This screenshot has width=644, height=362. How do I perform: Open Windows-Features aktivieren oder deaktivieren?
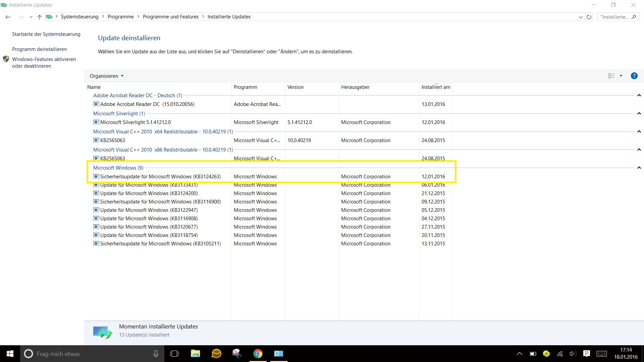[x=44, y=63]
